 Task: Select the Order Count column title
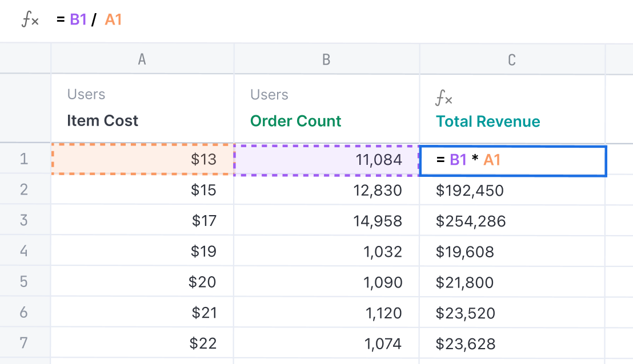(295, 121)
